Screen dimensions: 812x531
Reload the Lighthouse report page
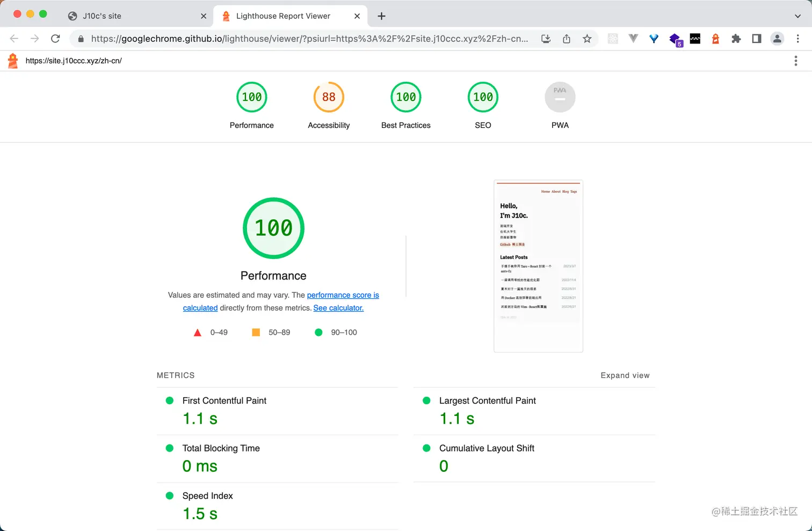point(55,39)
